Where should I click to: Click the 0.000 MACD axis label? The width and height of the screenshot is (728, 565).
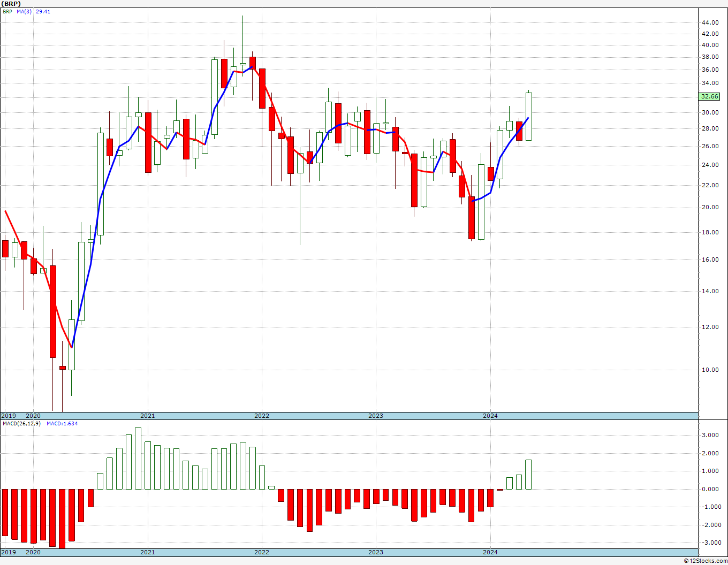[710, 489]
